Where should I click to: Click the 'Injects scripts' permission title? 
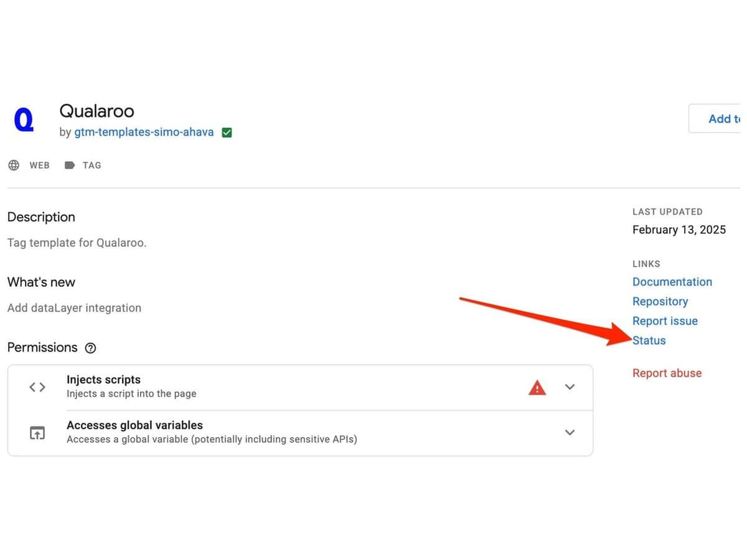[x=103, y=380]
